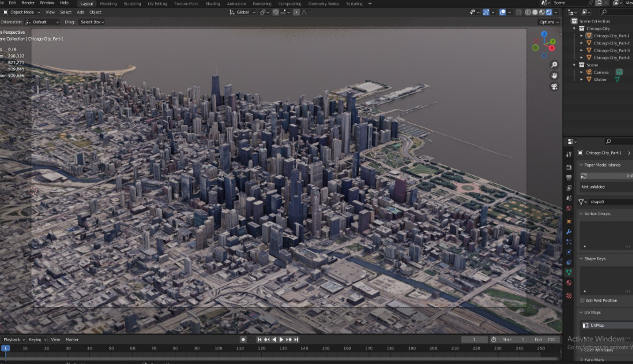The width and height of the screenshot is (633, 364).
Task: Open the Object Data mesh properties tab
Action: [x=569, y=272]
